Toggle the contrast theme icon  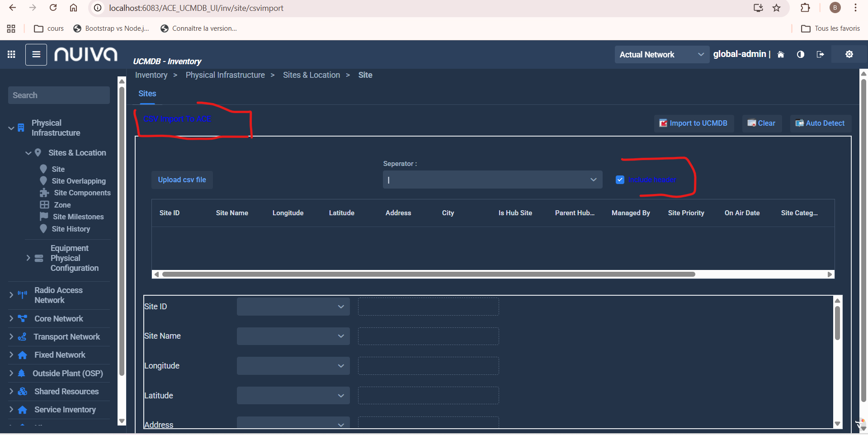(x=801, y=55)
